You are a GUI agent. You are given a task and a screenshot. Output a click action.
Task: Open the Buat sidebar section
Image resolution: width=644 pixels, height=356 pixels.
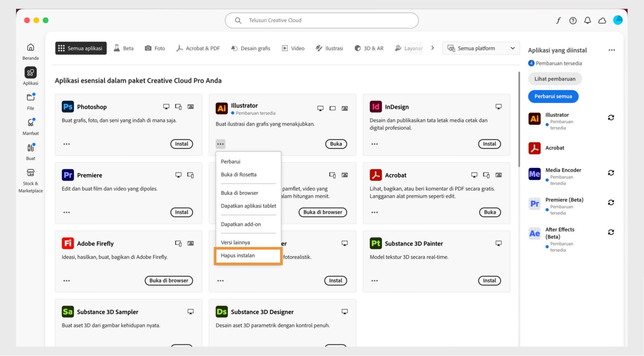tap(31, 152)
